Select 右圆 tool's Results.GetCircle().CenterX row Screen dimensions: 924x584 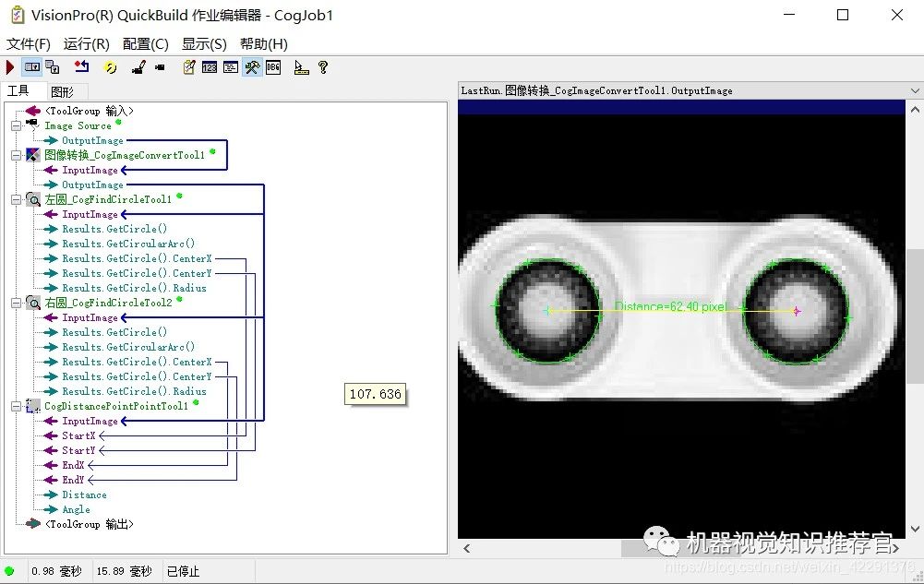[x=137, y=362]
